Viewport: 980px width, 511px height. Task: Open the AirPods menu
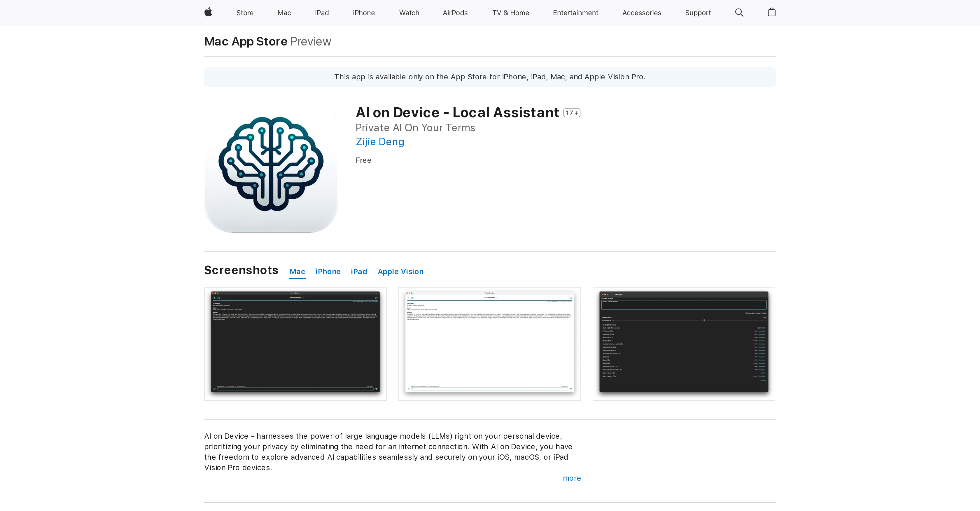tap(455, 13)
